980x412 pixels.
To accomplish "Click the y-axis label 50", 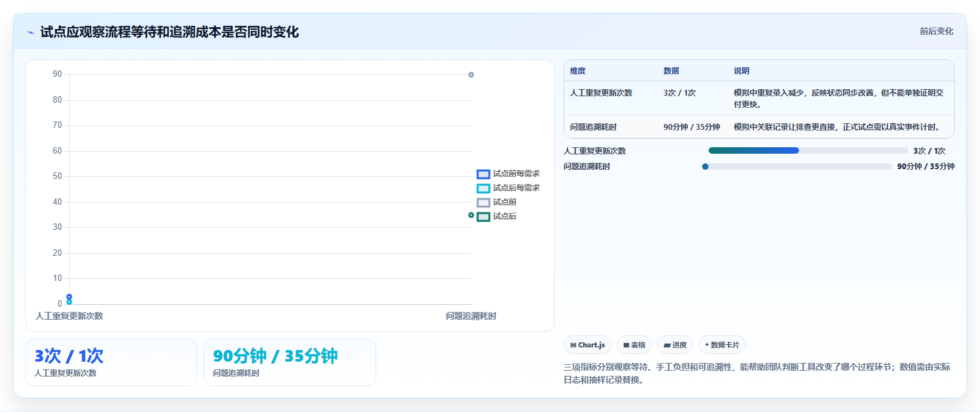I will (x=58, y=176).
